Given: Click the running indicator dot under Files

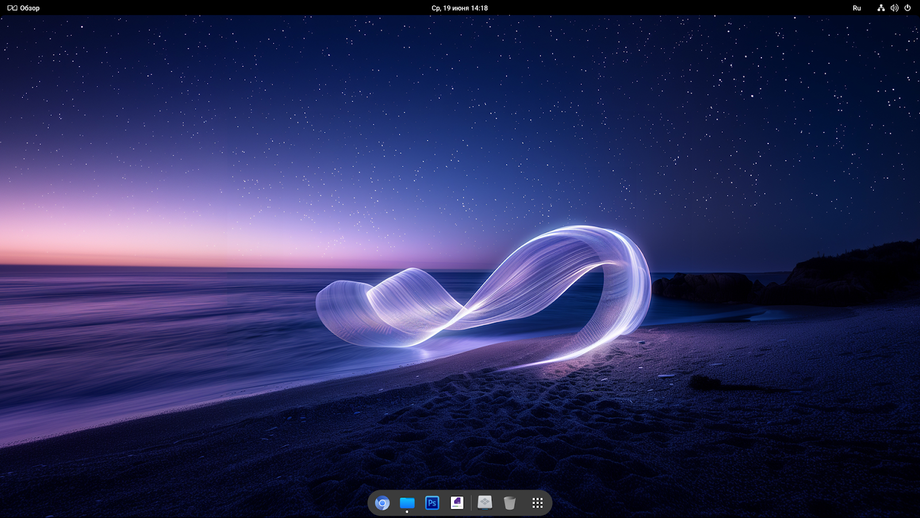Looking at the screenshot, I should (407, 513).
